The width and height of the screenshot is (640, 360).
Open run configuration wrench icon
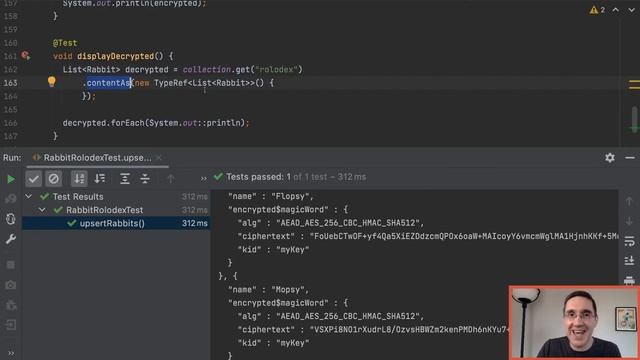pos(11,239)
